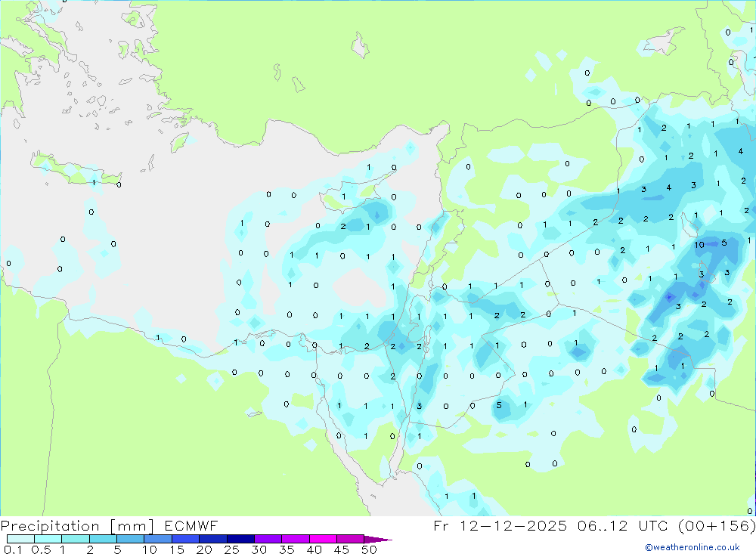Click the violet swatch between 30 and 35
The height and width of the screenshot is (554, 756).
268,539
